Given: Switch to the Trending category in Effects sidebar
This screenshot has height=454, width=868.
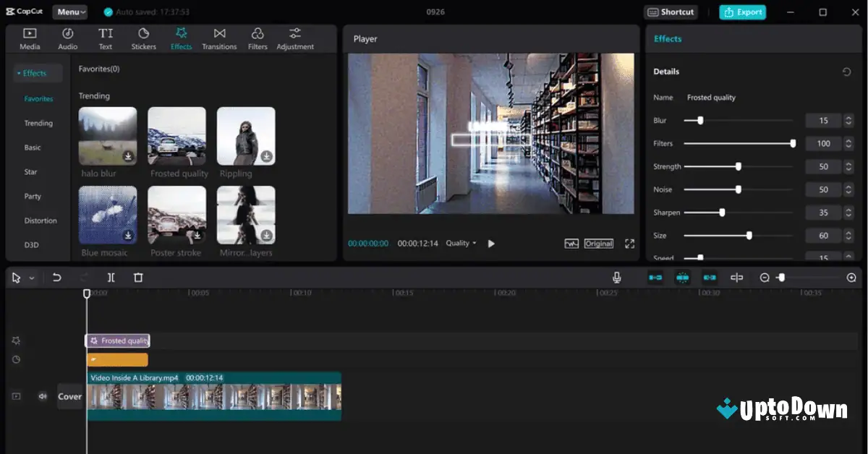Looking at the screenshot, I should 38,123.
